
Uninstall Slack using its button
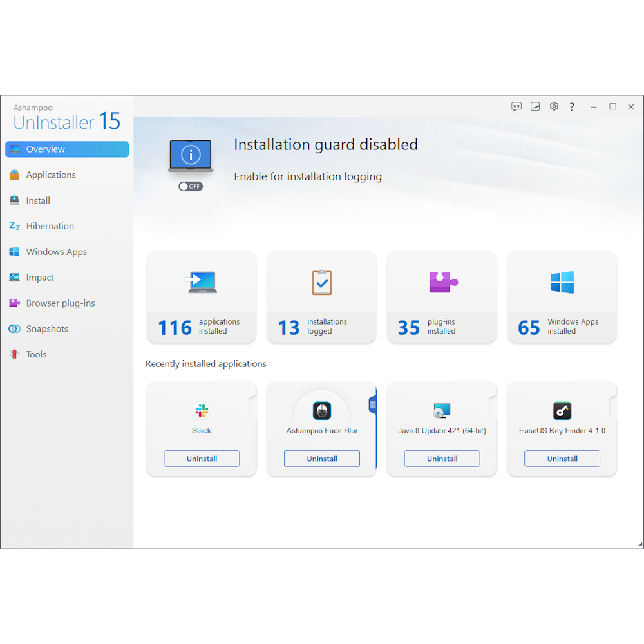click(202, 459)
